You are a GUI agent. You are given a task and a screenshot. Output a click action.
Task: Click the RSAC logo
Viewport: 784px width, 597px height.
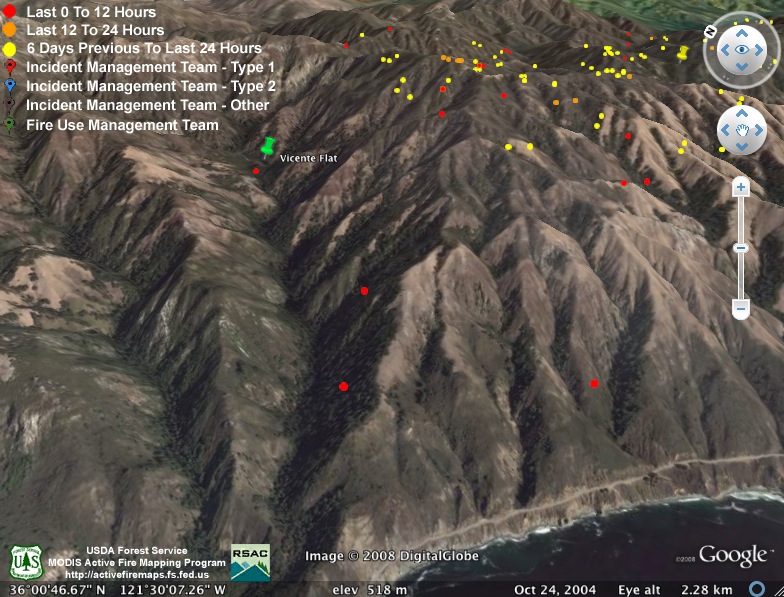pos(250,562)
